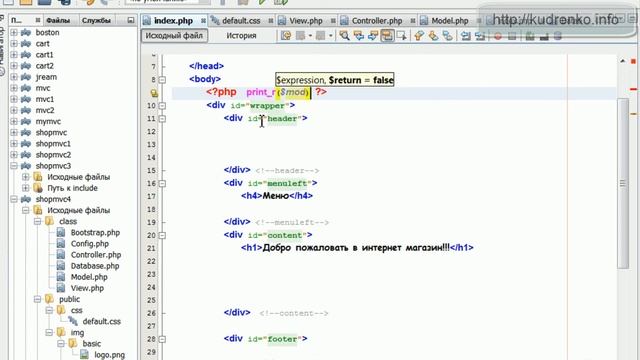Viewport: 640px width, 360px height.
Task: Click the Forward navigation icon in editor toolbar
Action: coord(321,36)
